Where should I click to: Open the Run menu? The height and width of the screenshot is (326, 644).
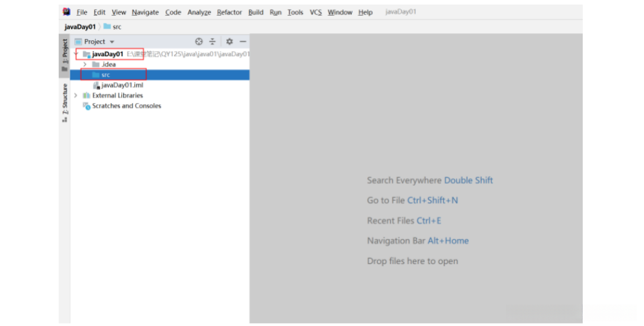[x=275, y=12]
